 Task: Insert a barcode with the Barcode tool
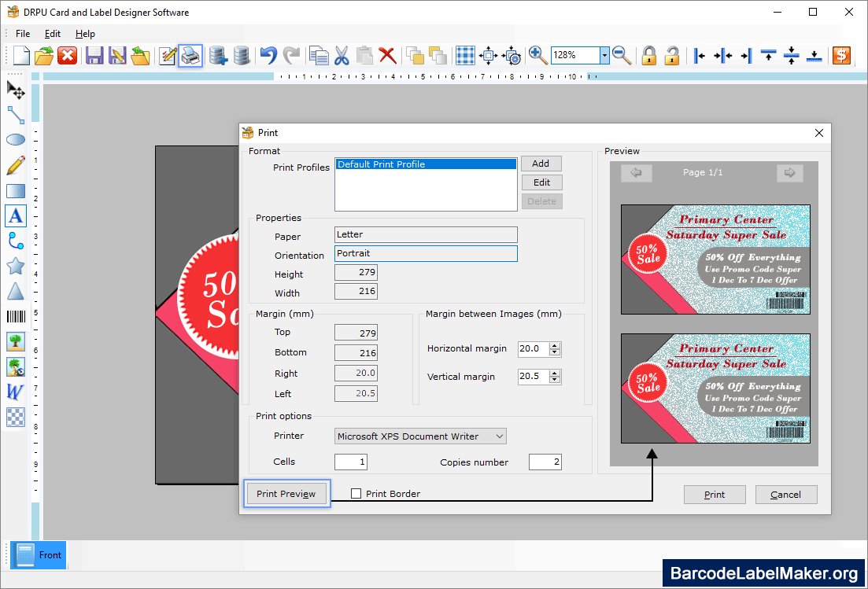tap(16, 316)
